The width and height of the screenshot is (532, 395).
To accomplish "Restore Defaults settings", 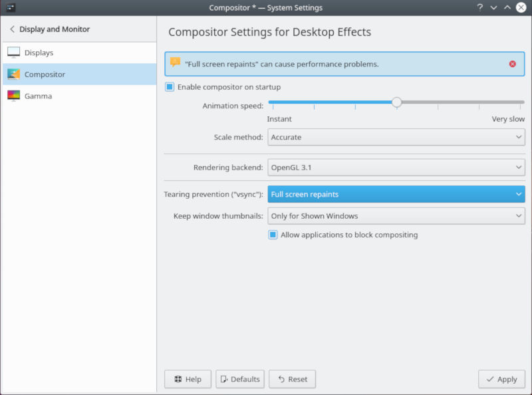I will coord(239,379).
